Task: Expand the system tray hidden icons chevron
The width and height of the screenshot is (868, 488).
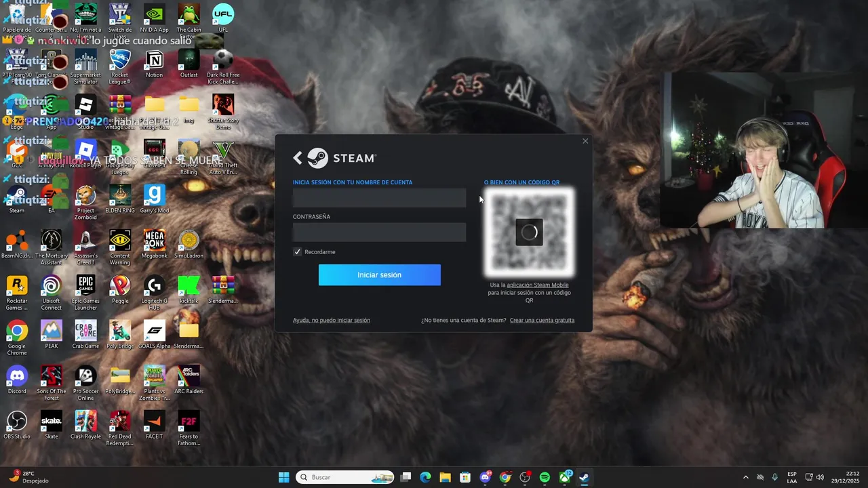Action: pyautogui.click(x=746, y=477)
